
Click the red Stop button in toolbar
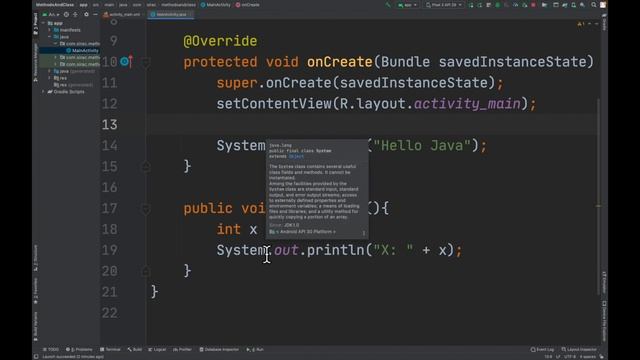pos(533,5)
